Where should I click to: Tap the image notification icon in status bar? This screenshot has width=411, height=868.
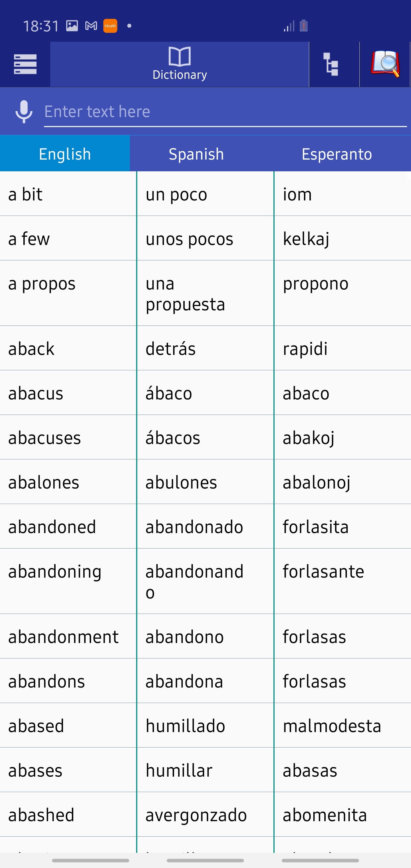point(72,26)
